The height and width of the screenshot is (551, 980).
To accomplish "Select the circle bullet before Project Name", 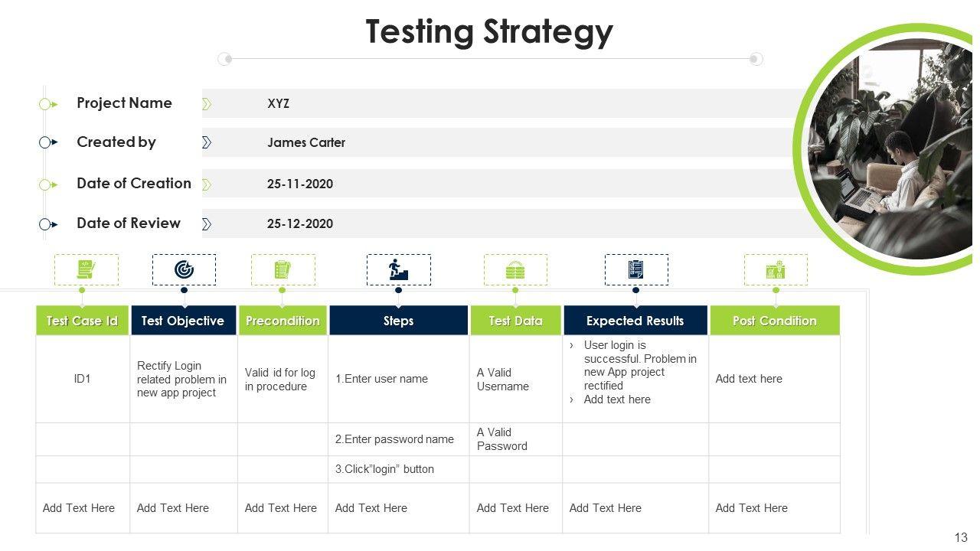I will [45, 104].
